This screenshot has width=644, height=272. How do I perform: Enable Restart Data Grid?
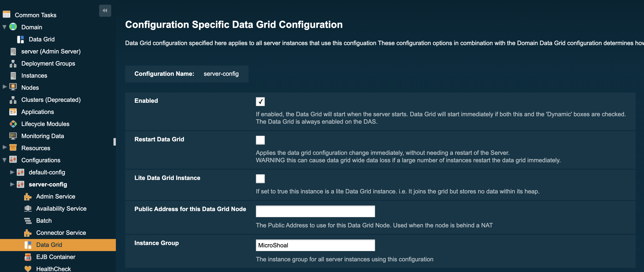coord(260,140)
